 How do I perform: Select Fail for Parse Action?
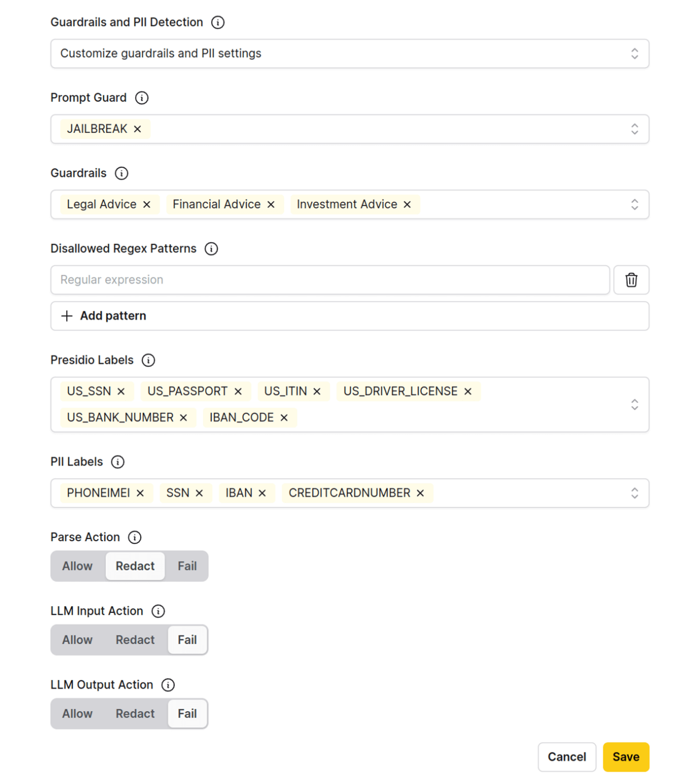coord(187,566)
